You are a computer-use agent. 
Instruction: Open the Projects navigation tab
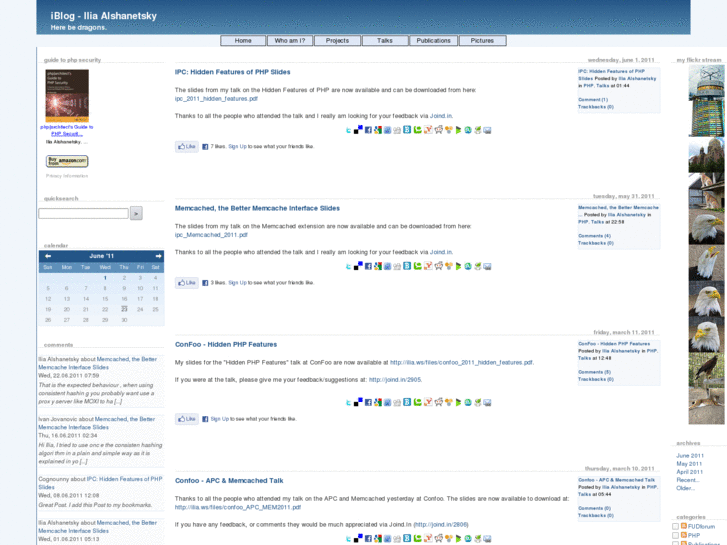point(337,41)
